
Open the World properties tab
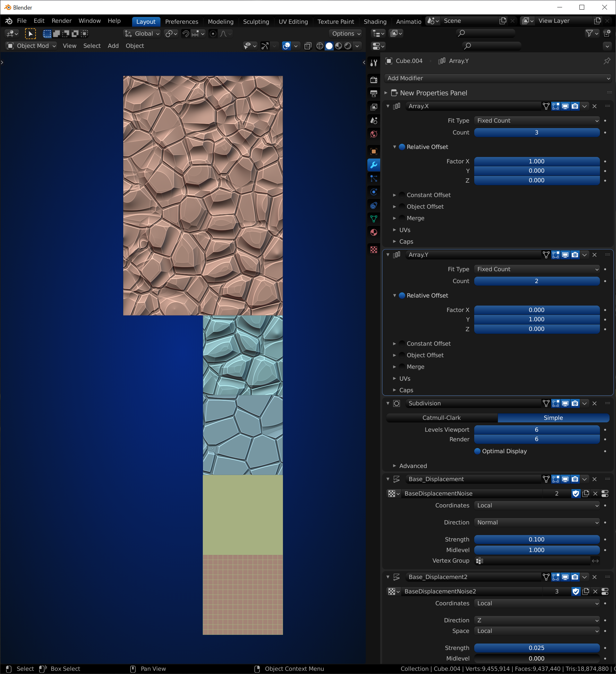coord(374,134)
